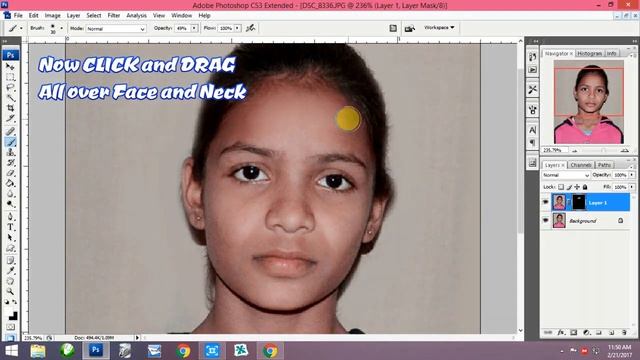Select the History Brush tool
Viewport: 640px width, 360px height.
11,163
